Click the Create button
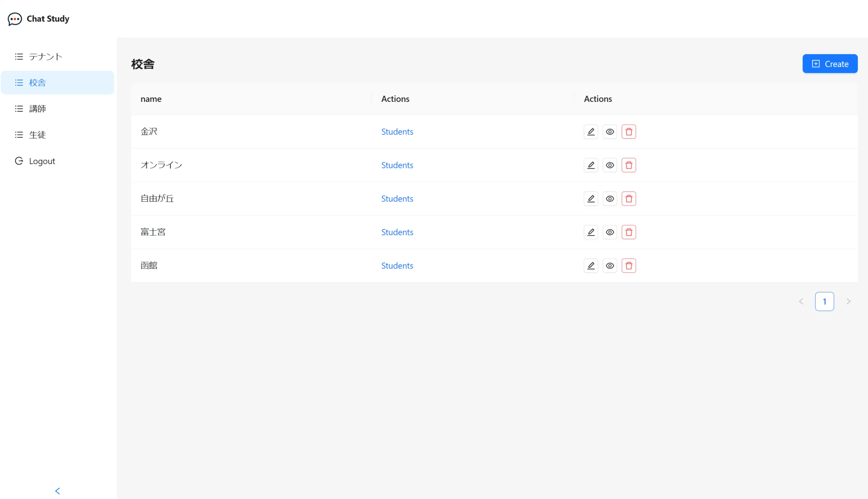 point(830,64)
